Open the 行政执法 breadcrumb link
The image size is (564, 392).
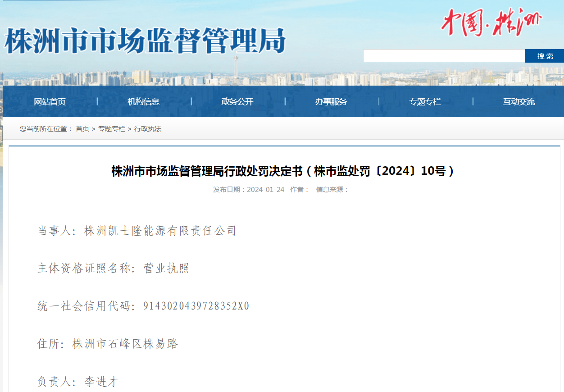[x=148, y=129]
